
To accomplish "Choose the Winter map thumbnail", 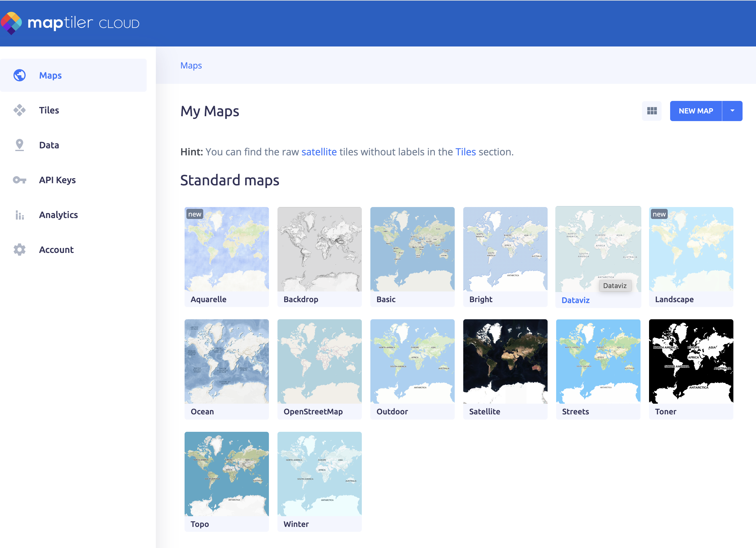I will tap(319, 474).
